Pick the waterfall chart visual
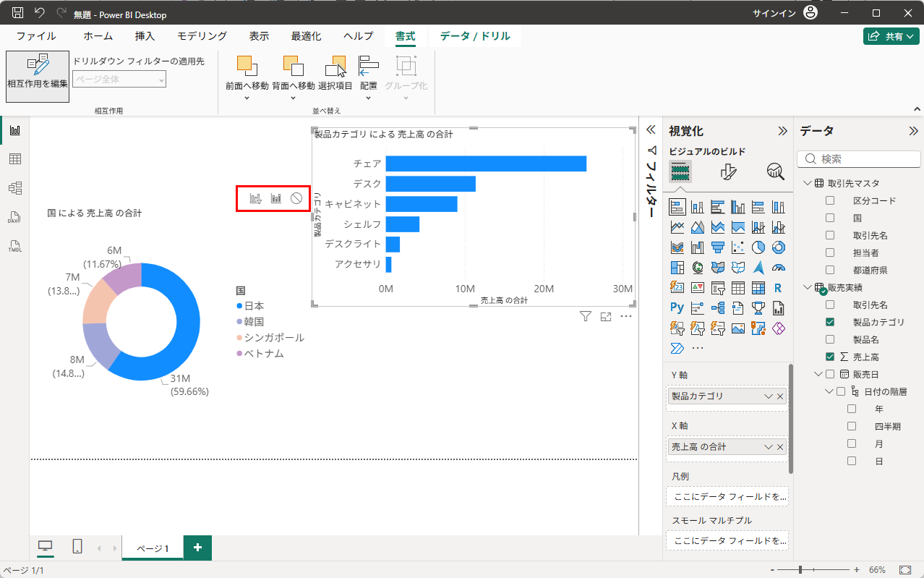 [x=698, y=248]
